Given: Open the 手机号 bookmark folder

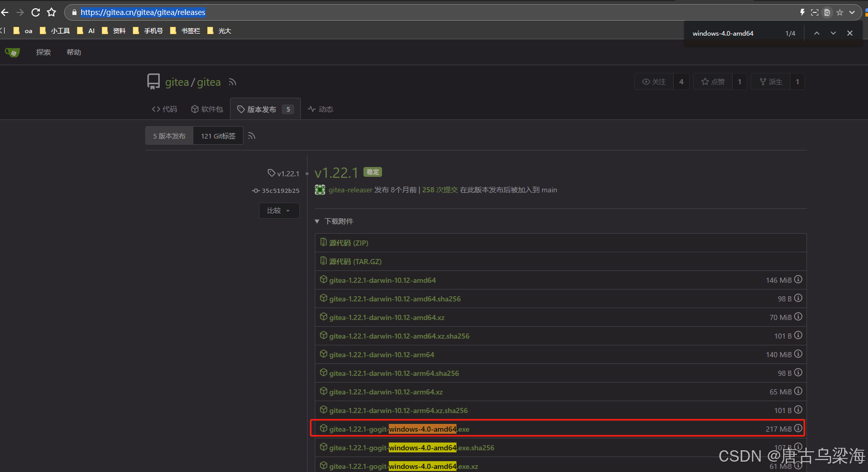Looking at the screenshot, I should pos(148,31).
